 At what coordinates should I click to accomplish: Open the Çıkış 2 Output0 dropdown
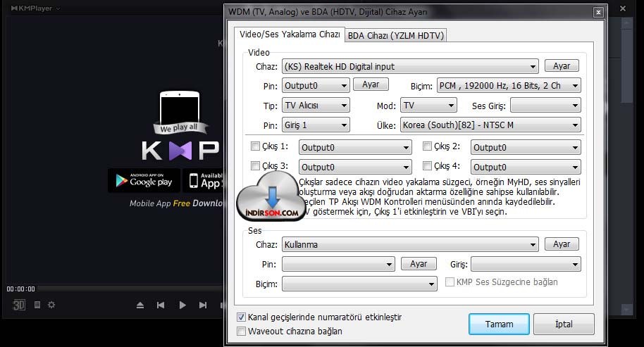tap(526, 147)
